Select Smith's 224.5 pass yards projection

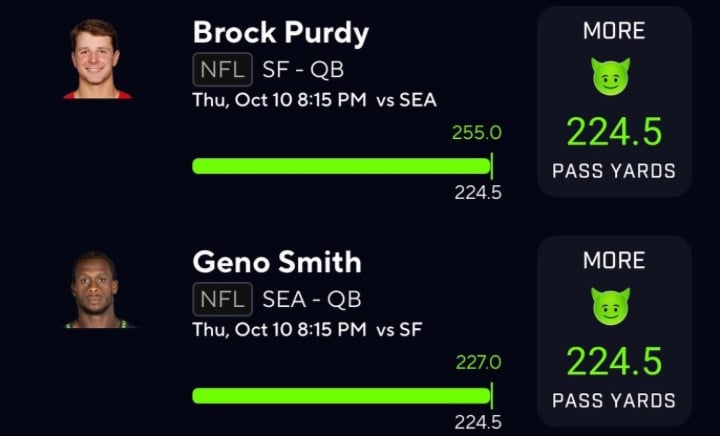click(x=613, y=362)
